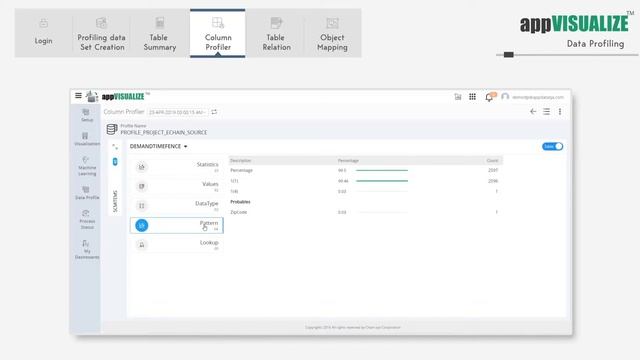
Task: Select the Table Relation tab
Action: 276,33
